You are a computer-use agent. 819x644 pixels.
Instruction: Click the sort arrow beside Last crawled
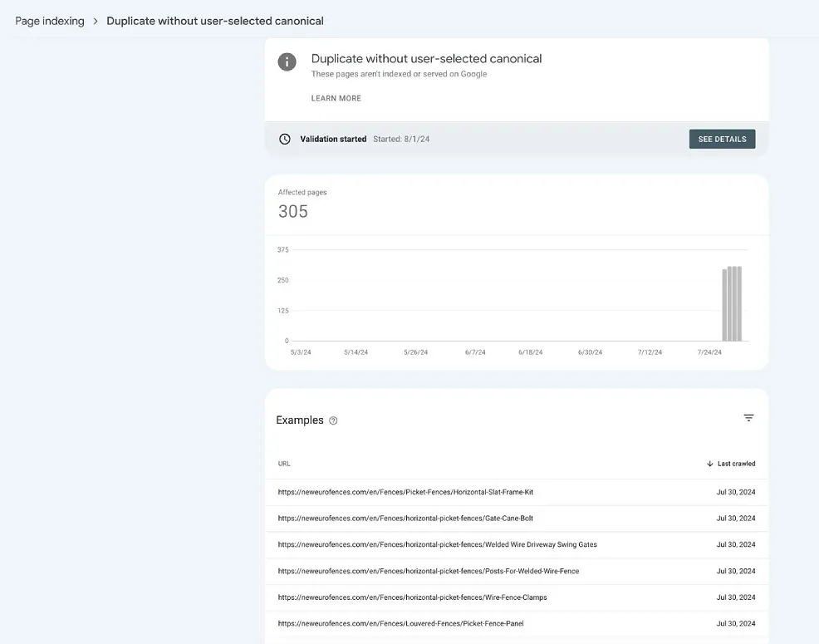[710, 464]
